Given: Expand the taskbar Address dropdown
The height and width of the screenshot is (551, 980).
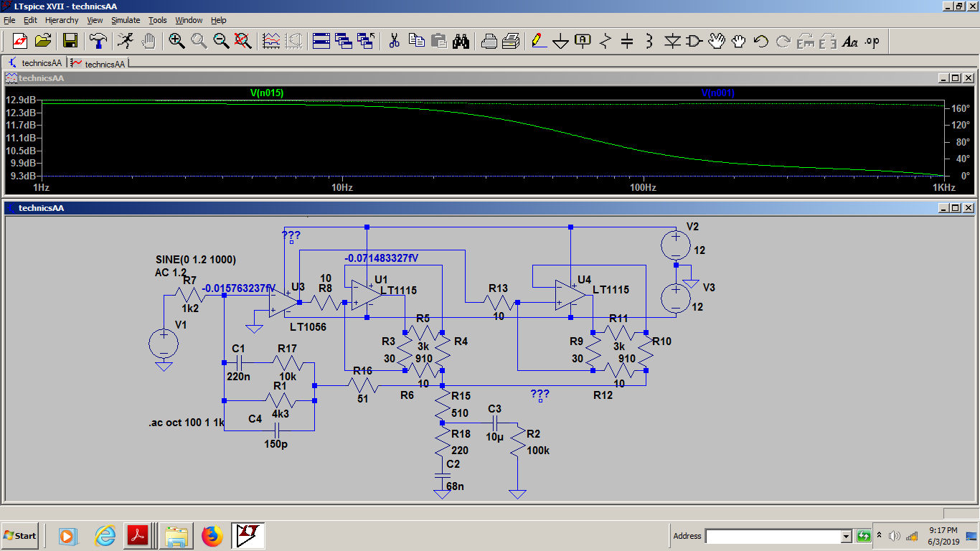Looking at the screenshot, I should coord(846,536).
